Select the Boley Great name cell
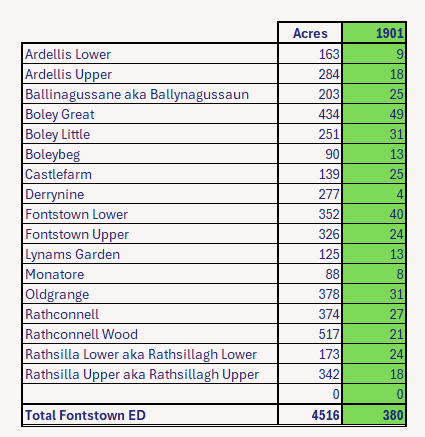This screenshot has height=437, width=425. pyautogui.click(x=150, y=114)
